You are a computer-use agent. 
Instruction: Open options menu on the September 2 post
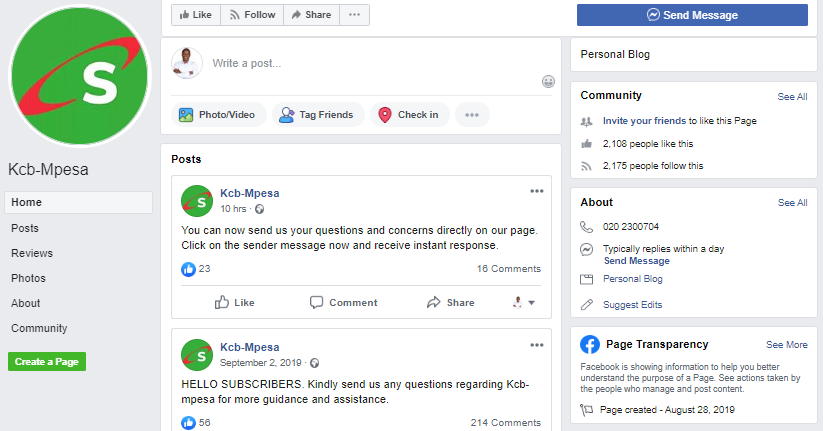(x=536, y=345)
